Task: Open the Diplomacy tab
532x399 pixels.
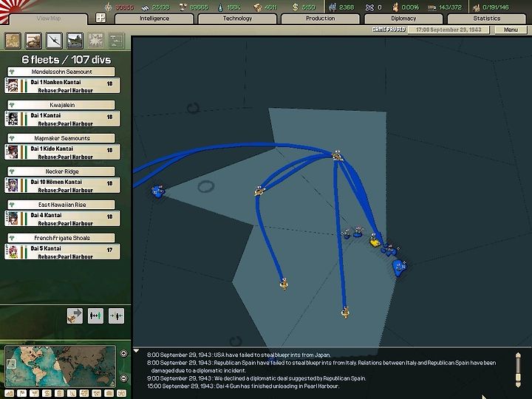Action: pos(403,18)
